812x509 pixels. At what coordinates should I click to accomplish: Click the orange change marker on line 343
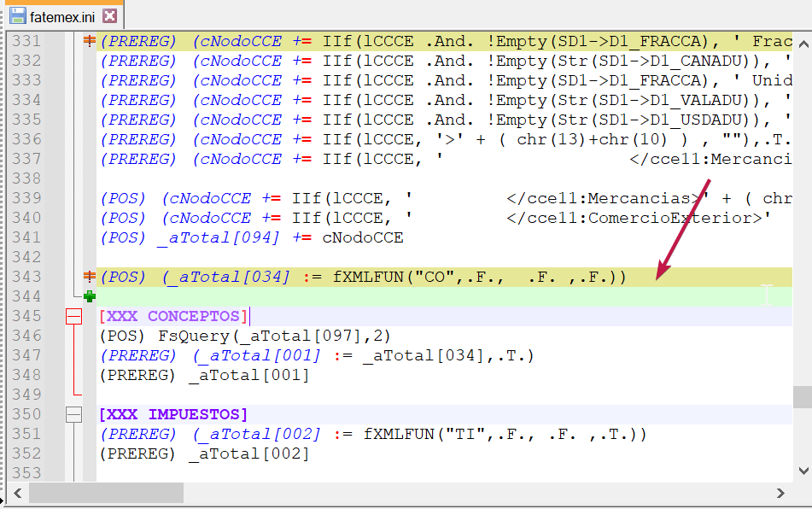(x=90, y=277)
